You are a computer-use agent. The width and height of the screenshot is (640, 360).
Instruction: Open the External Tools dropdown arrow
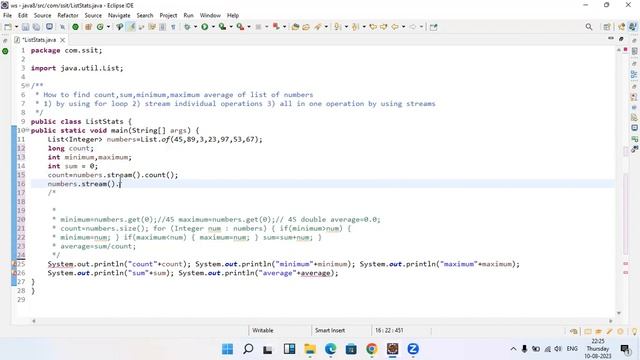pos(249,27)
